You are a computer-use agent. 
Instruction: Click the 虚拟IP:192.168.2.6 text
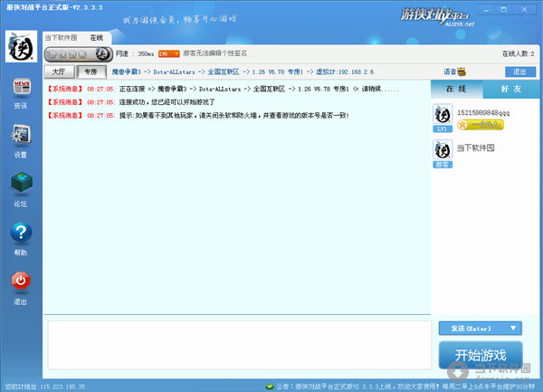click(345, 72)
